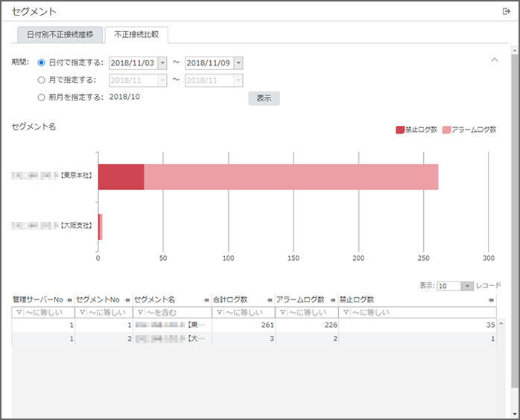520x420 pixels.
Task: Select 日付で指定する radio button
Action: 41,63
